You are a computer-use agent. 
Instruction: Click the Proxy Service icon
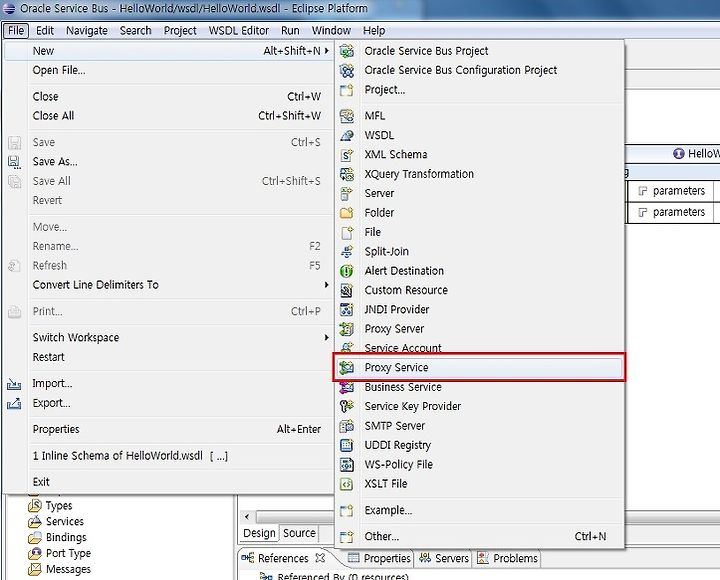click(x=347, y=367)
